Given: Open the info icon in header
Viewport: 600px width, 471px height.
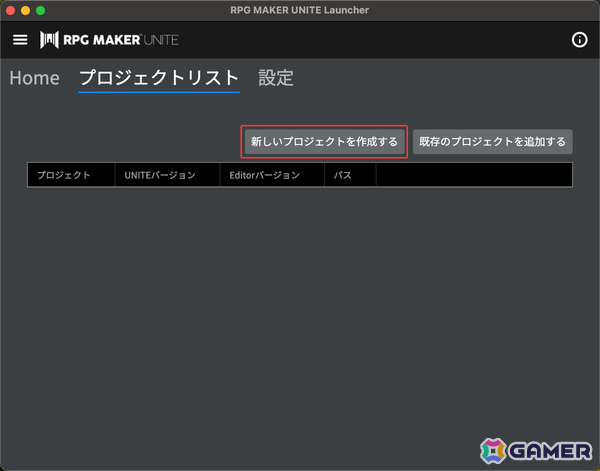Looking at the screenshot, I should (x=579, y=40).
